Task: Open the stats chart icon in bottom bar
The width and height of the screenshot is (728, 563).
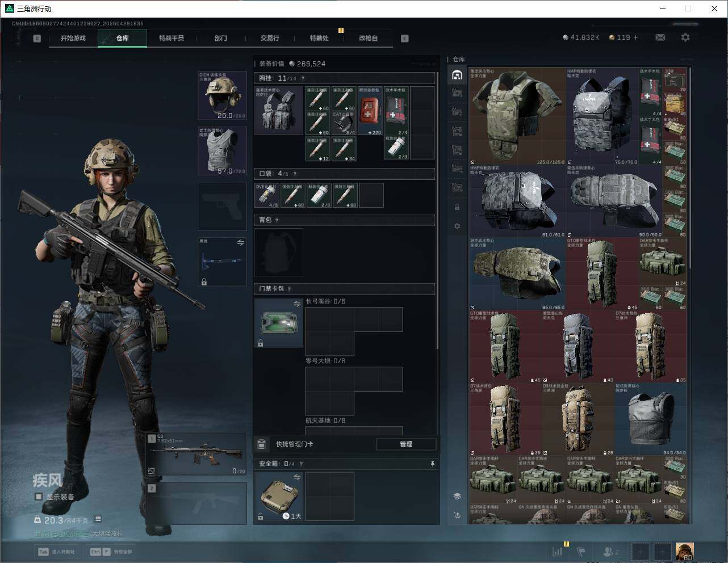Action: click(x=558, y=551)
